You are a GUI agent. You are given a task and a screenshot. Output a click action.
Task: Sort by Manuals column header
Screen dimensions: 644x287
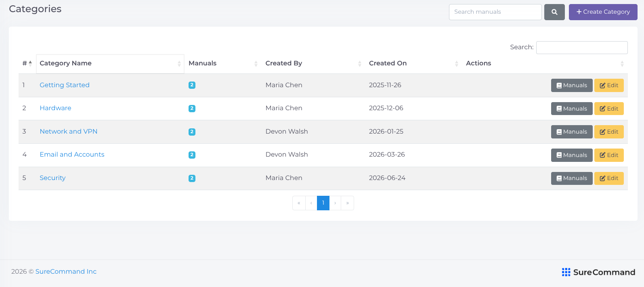[222, 63]
